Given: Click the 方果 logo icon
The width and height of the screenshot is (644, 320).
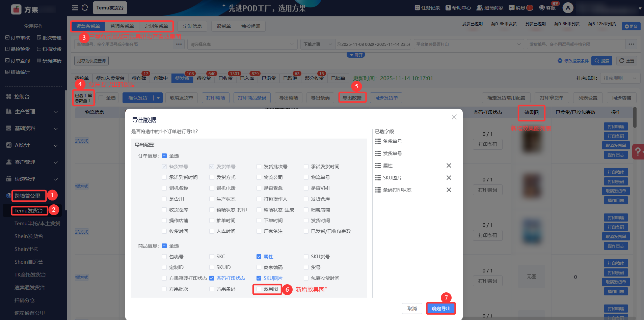Looking at the screenshot, I should click(16, 9).
